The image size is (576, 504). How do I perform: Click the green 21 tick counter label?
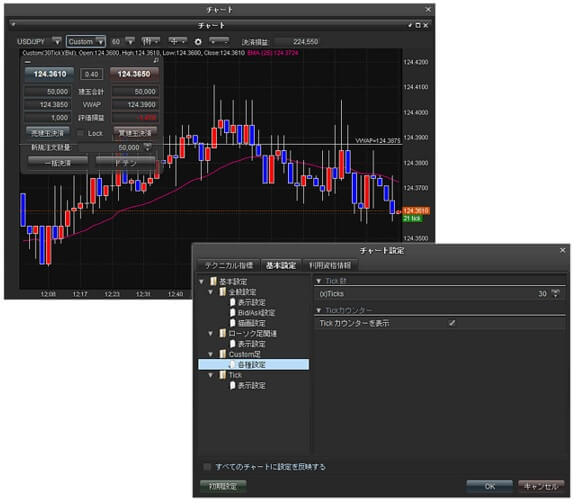(x=412, y=219)
